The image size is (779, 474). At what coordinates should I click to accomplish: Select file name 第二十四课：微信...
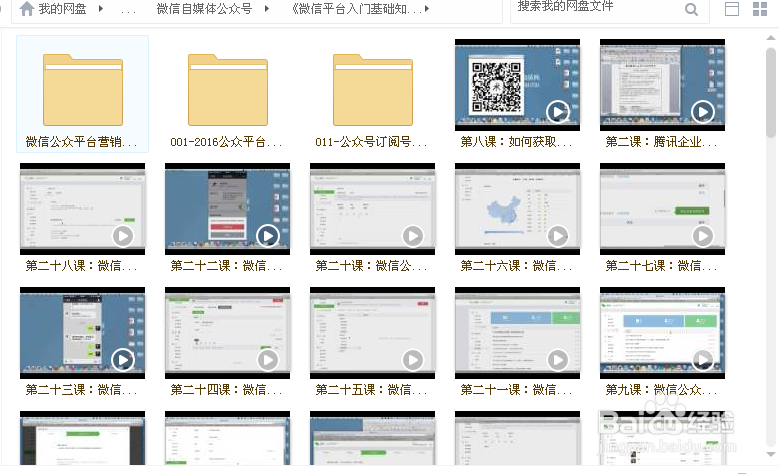(226, 390)
